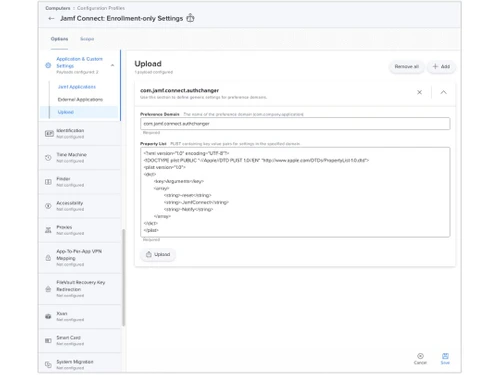Collapse Application & Custom Settings section
Image resolution: width=500 pixels, height=375 pixels.
point(112,65)
